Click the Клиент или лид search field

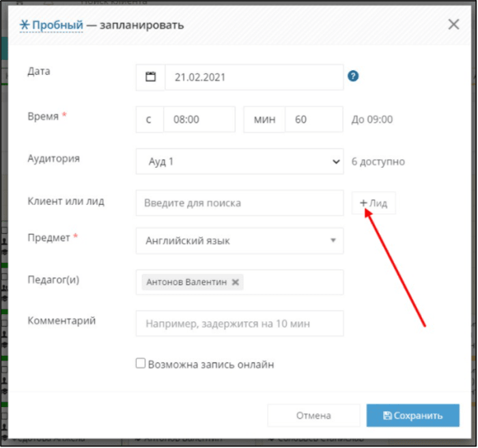pos(240,203)
